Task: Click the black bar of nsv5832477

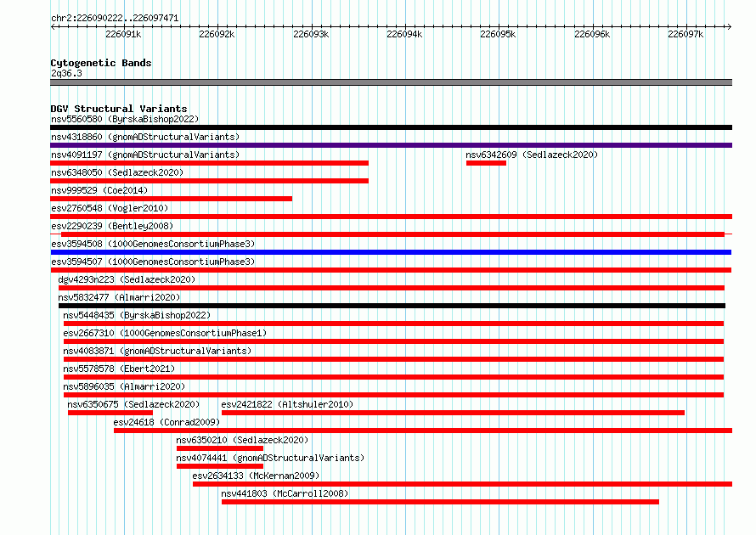Action: tap(392, 306)
